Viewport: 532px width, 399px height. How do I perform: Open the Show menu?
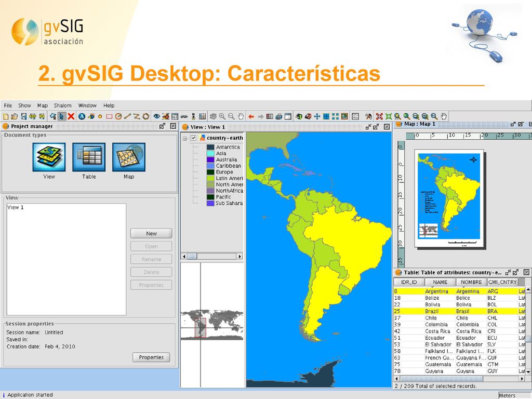click(24, 105)
